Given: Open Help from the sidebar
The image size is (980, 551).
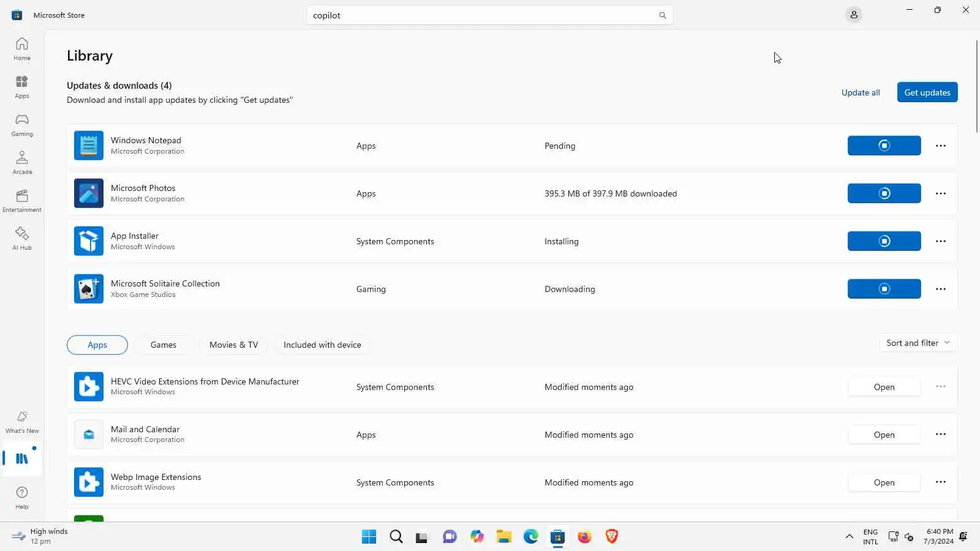Looking at the screenshot, I should 22,498.
